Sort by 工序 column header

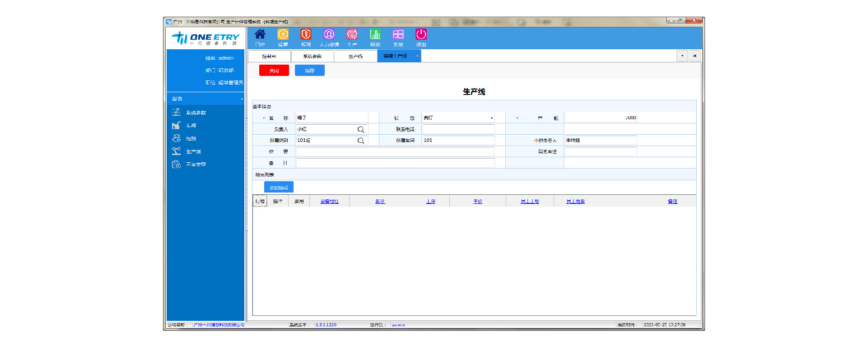[x=431, y=202]
